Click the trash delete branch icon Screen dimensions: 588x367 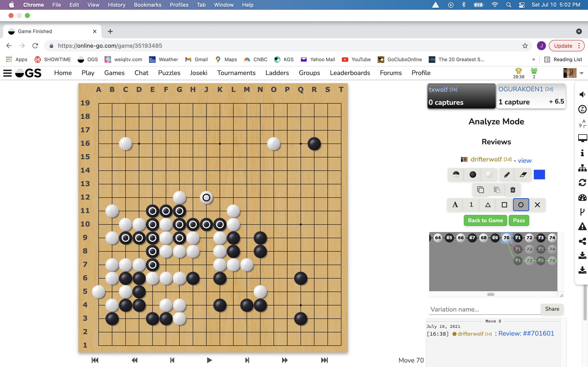[x=513, y=190]
